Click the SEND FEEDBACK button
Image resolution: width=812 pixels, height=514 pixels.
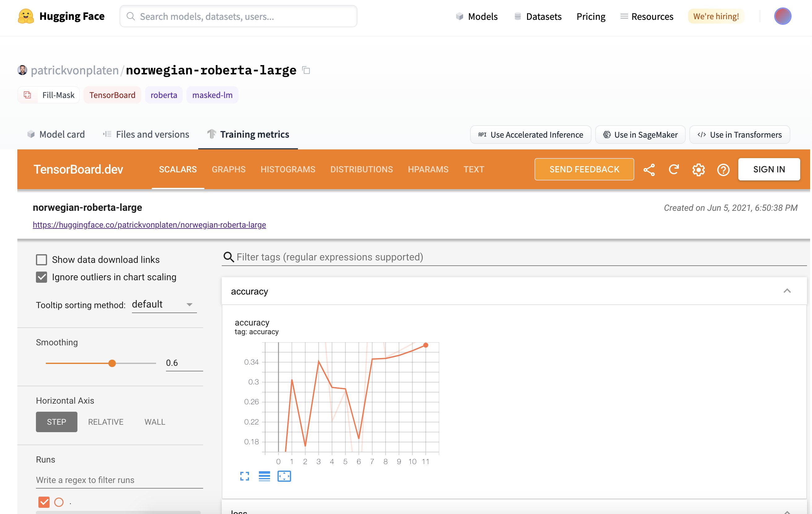click(584, 169)
